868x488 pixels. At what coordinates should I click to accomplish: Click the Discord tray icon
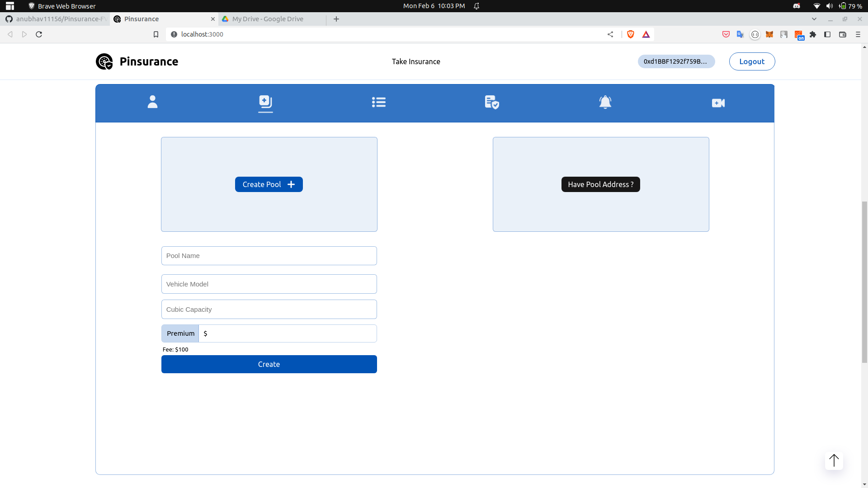click(797, 6)
